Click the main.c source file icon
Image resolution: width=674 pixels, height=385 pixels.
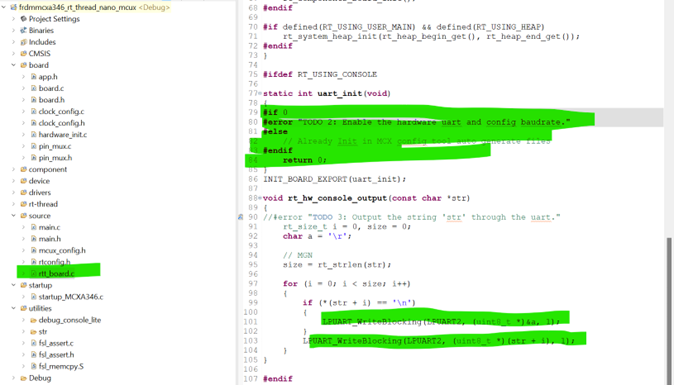[x=34, y=227]
